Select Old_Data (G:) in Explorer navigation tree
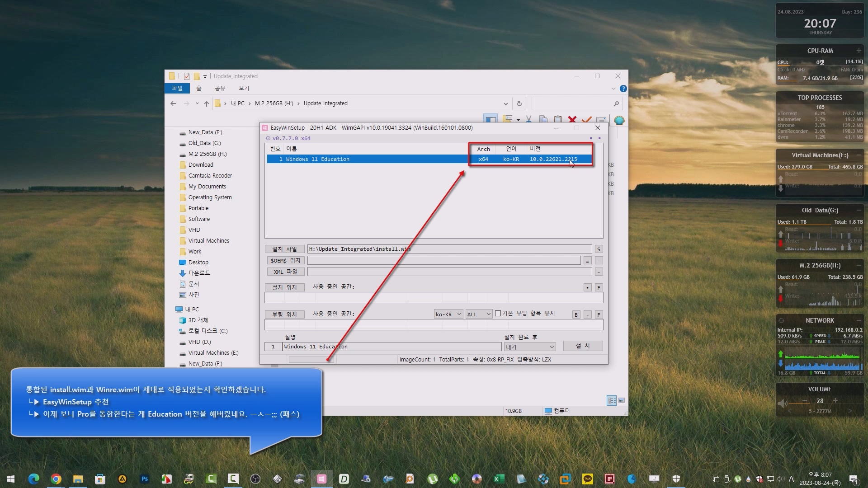Image resolution: width=868 pixels, height=488 pixels. 204,143
